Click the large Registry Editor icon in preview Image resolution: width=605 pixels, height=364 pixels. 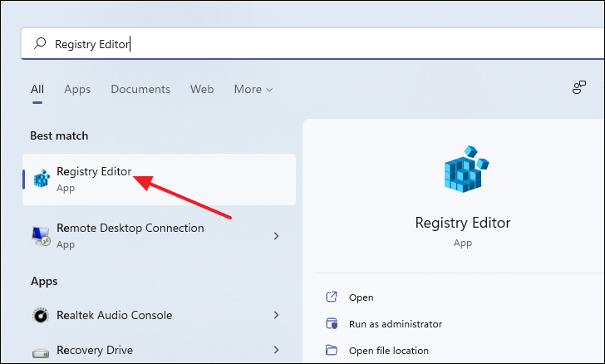(x=466, y=169)
